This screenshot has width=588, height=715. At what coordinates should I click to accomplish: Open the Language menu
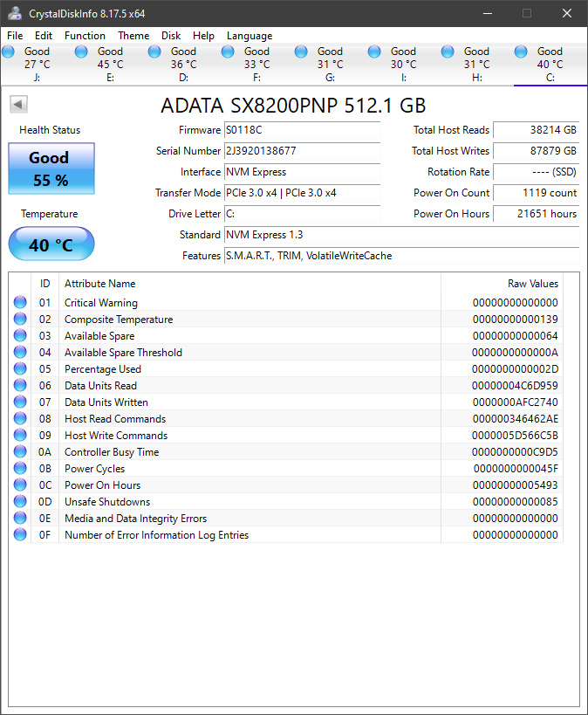click(x=250, y=36)
